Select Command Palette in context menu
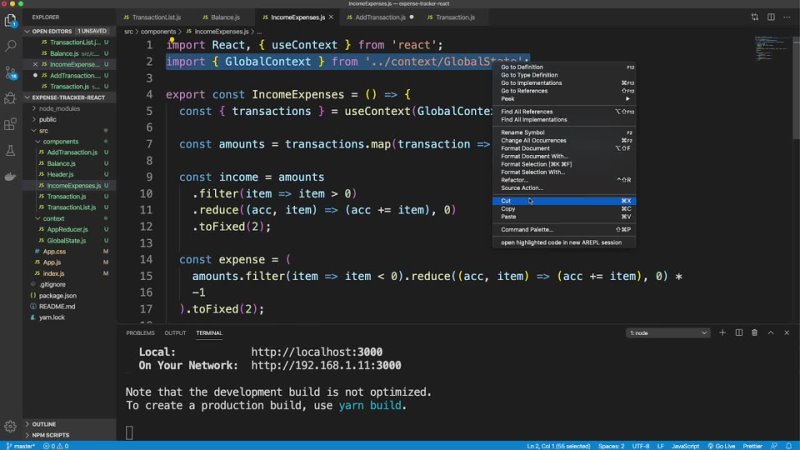800x450 pixels. pos(564,230)
